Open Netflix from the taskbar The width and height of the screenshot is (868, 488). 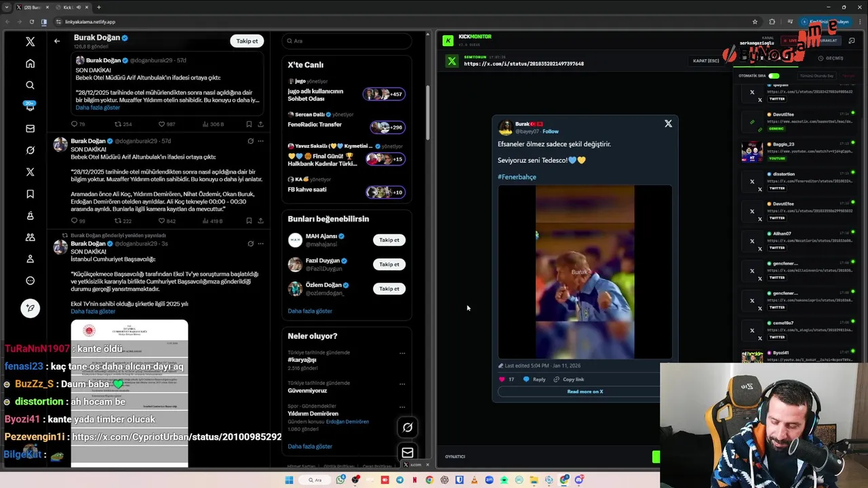(x=414, y=480)
